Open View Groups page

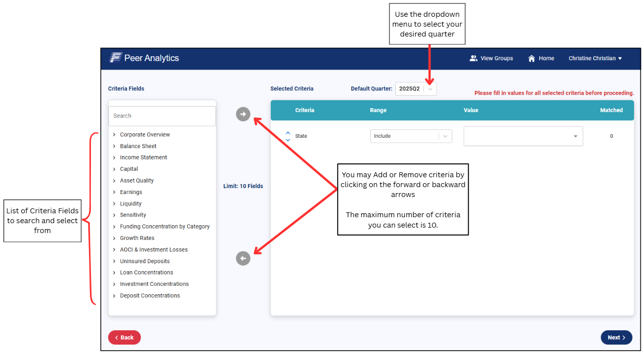pos(491,58)
